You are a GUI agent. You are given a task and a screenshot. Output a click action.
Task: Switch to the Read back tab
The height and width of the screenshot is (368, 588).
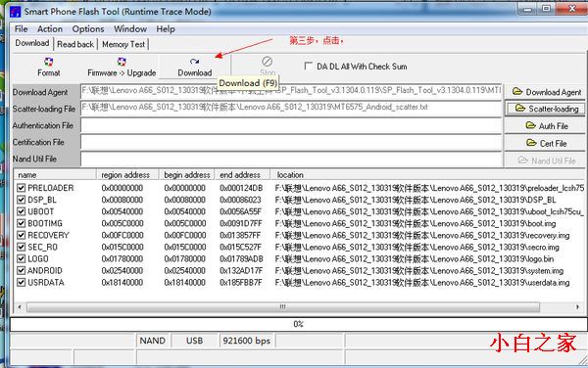click(x=75, y=44)
